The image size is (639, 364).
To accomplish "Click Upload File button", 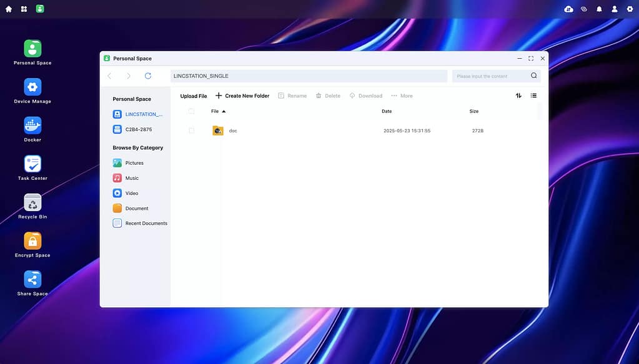I will pyautogui.click(x=194, y=96).
